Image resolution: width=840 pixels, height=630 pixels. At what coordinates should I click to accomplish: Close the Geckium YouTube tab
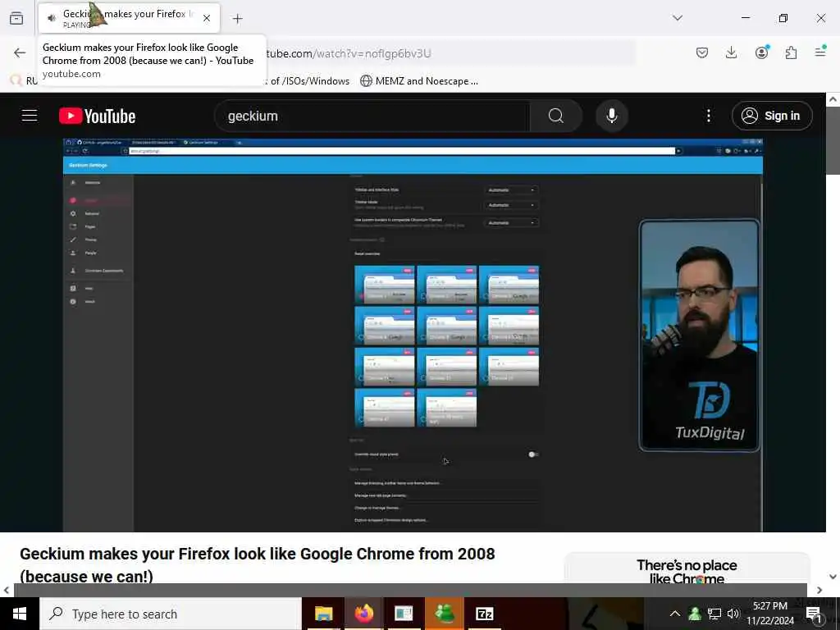point(207,18)
